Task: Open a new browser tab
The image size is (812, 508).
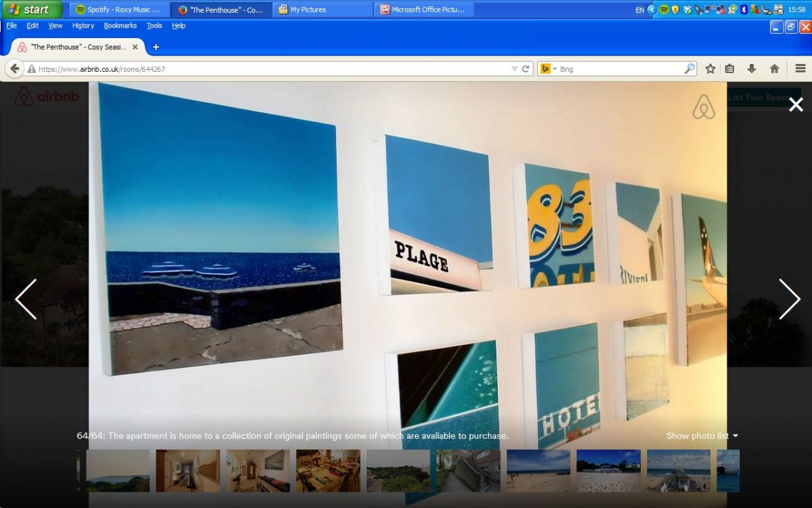Action: (156, 47)
